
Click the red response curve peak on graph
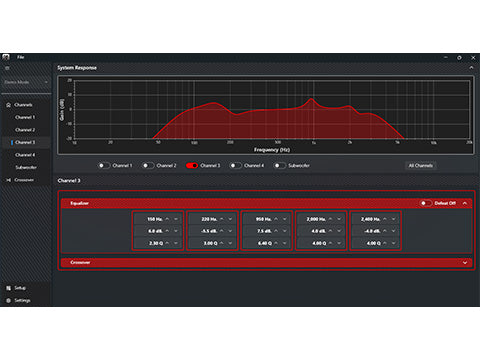(311, 99)
